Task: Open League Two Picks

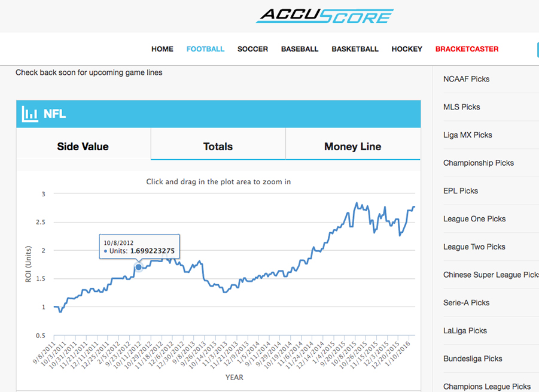Action: tap(474, 247)
